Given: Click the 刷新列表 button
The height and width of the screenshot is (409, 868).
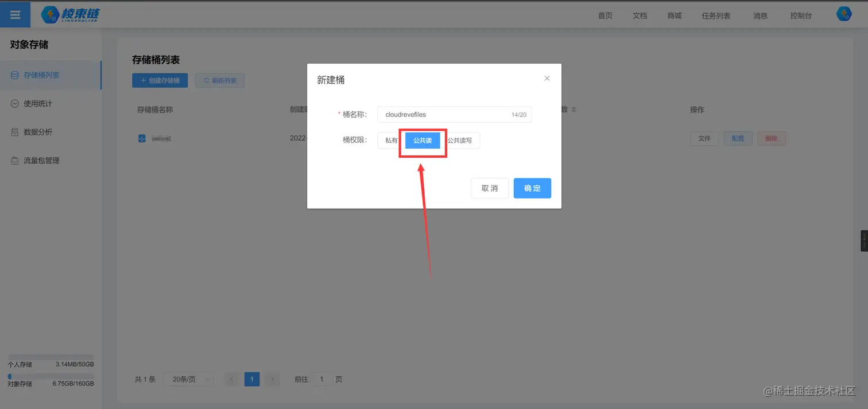Looking at the screenshot, I should tap(220, 80).
